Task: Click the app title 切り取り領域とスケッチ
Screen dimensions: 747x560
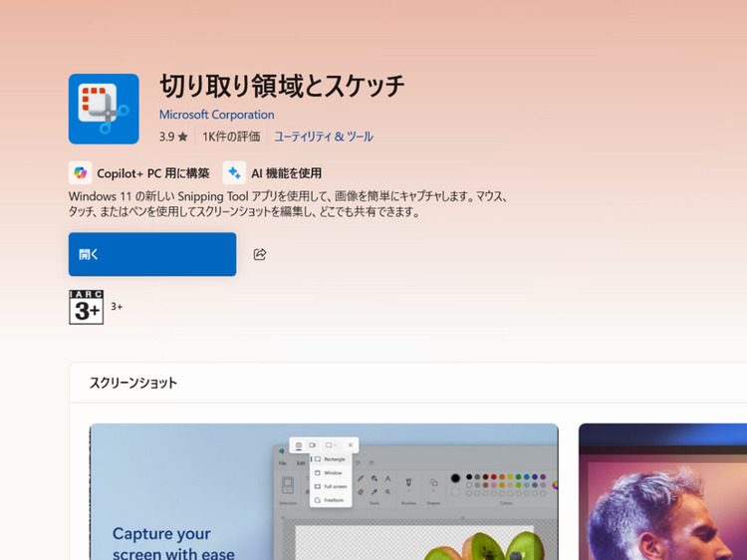Action: pyautogui.click(x=282, y=86)
